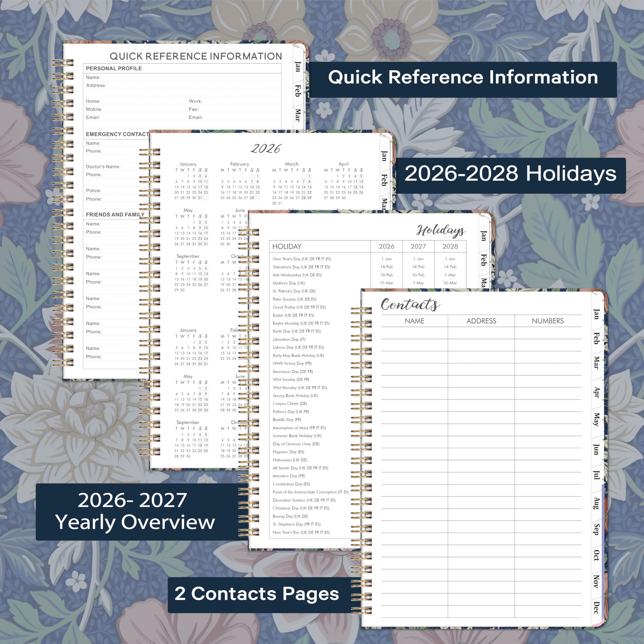Click the Christmas Day holiday row
644x644 pixels.
point(301,508)
